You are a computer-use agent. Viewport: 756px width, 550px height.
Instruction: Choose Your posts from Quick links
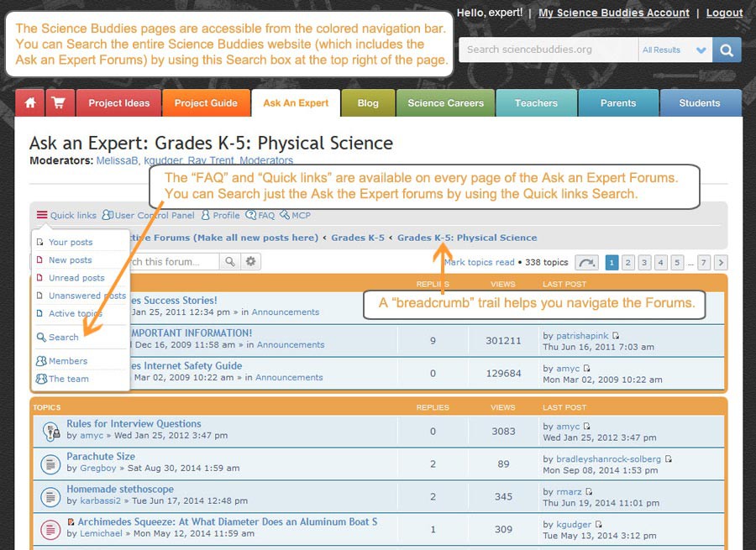71,242
